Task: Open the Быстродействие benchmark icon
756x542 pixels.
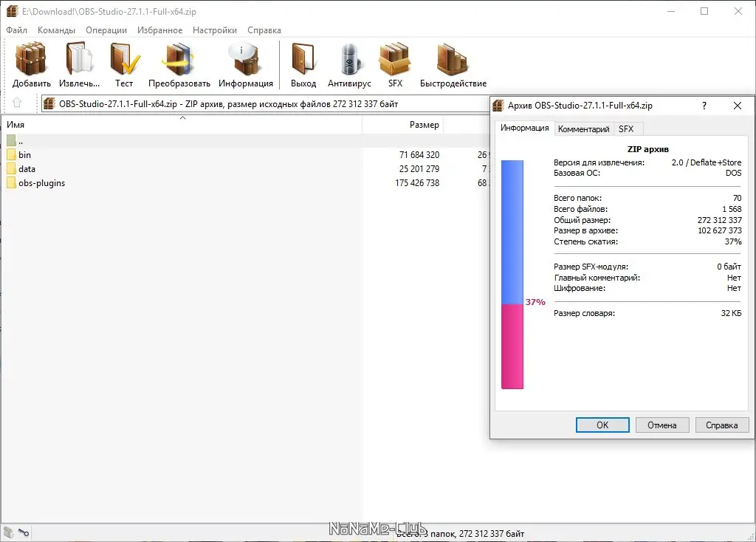Action: [x=453, y=59]
